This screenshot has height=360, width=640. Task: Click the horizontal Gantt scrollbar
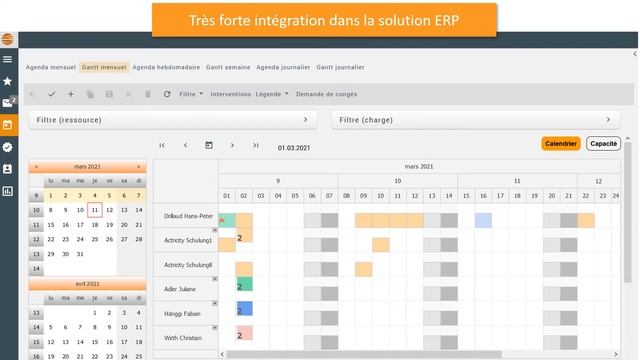(x=364, y=354)
